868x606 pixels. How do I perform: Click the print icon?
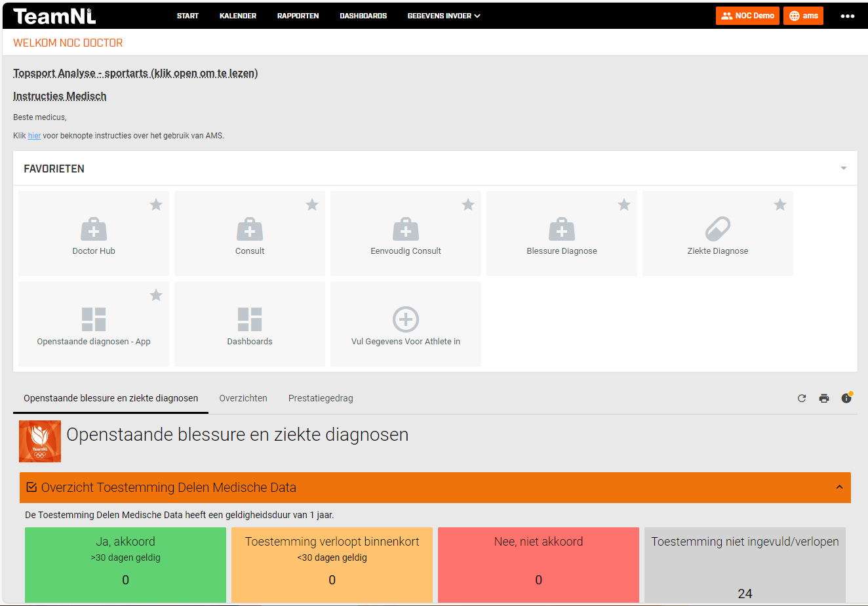pyautogui.click(x=824, y=398)
